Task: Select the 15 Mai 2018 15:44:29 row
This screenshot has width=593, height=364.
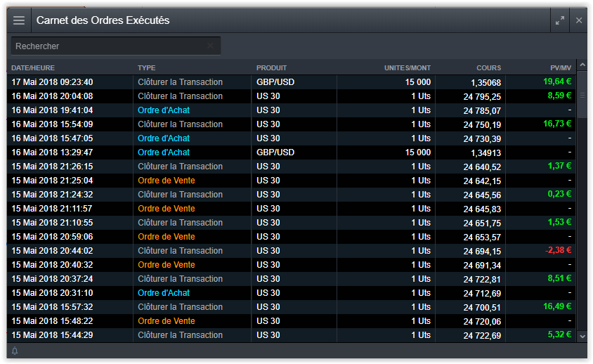Action: pos(291,335)
